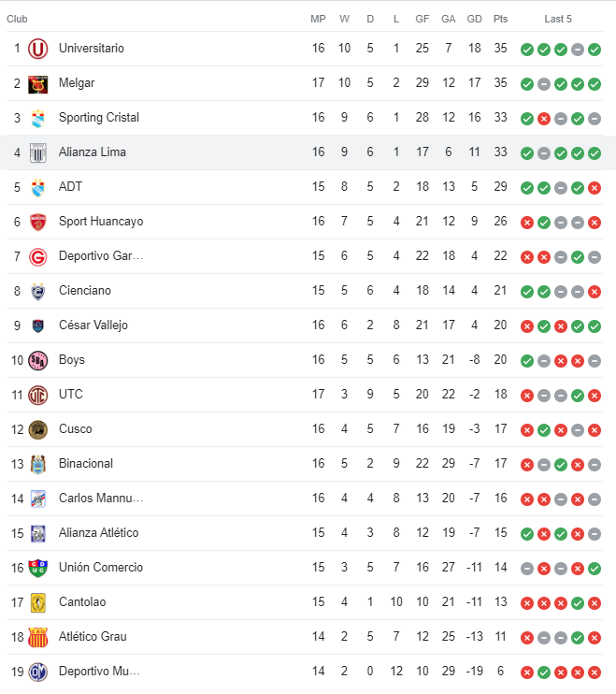Click the Last 5 column header
This screenshot has height=694, width=616.
tap(558, 19)
